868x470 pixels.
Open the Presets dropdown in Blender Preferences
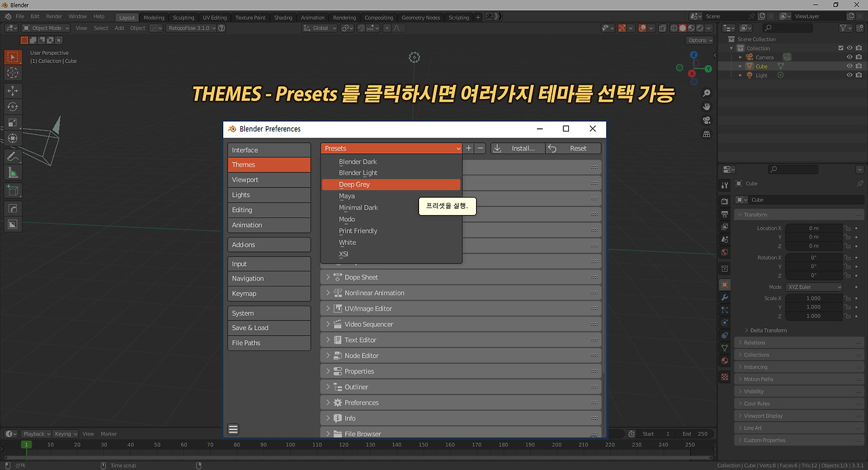pyautogui.click(x=391, y=148)
